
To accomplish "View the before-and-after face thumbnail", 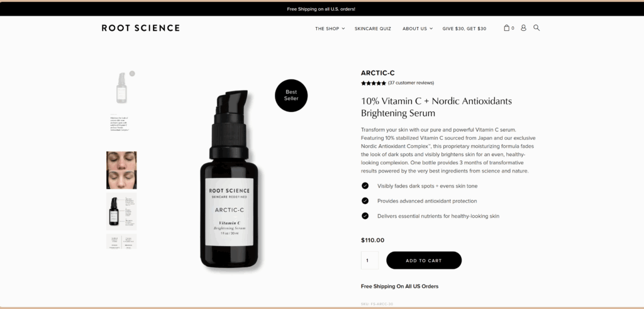I will click(x=121, y=170).
